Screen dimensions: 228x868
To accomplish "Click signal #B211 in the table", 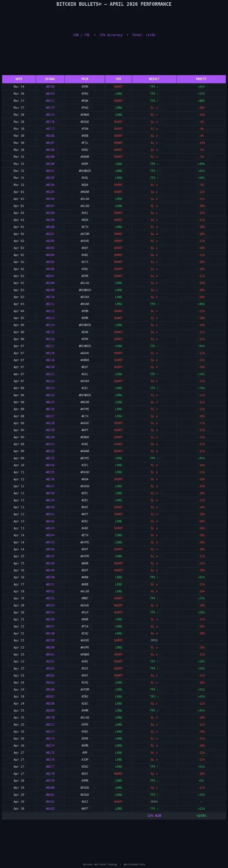I will pyautogui.click(x=50, y=304).
